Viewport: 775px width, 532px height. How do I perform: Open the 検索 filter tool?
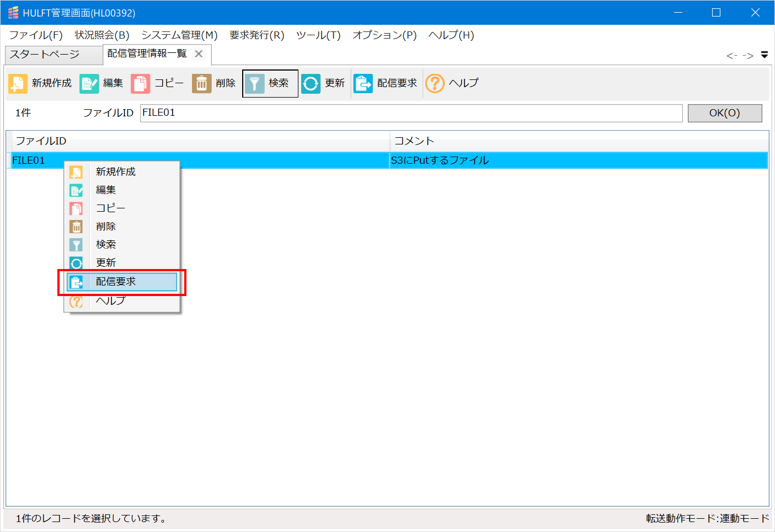254,83
